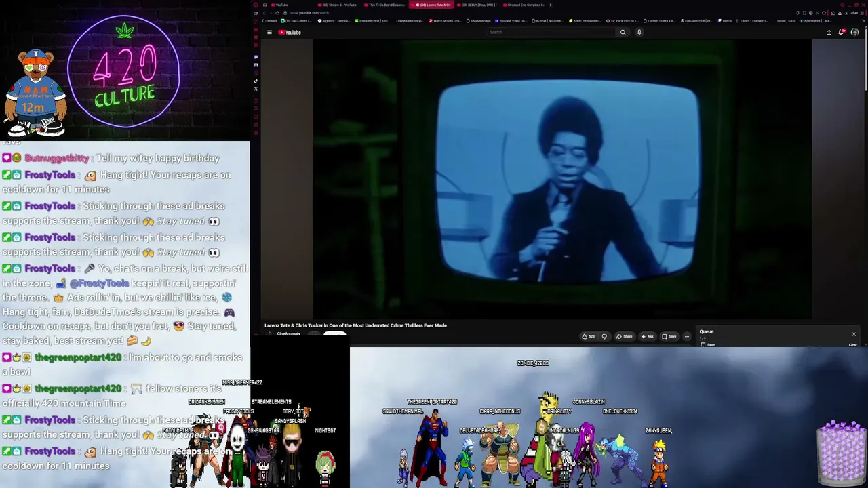Click the video player showing the TV
868x488 pixels.
coord(561,180)
